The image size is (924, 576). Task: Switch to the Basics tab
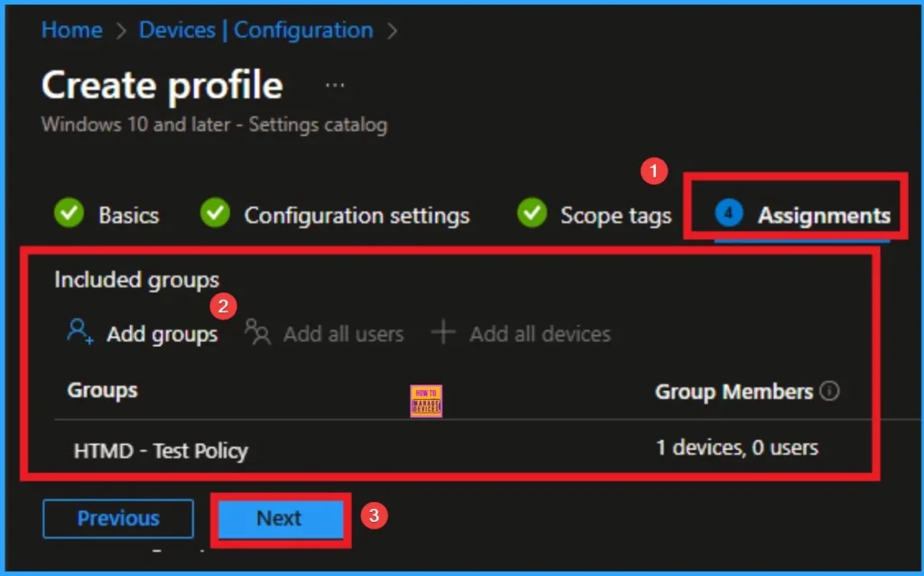[x=128, y=215]
